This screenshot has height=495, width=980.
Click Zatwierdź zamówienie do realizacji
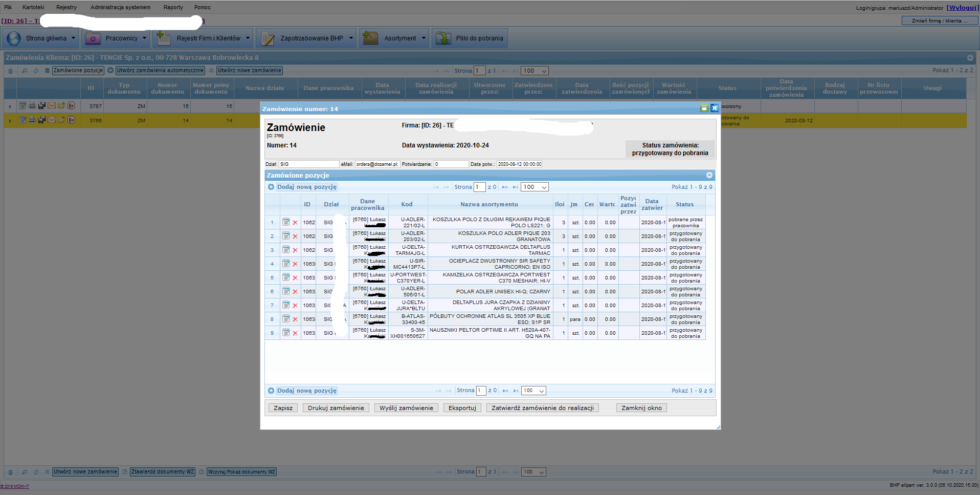(543, 408)
